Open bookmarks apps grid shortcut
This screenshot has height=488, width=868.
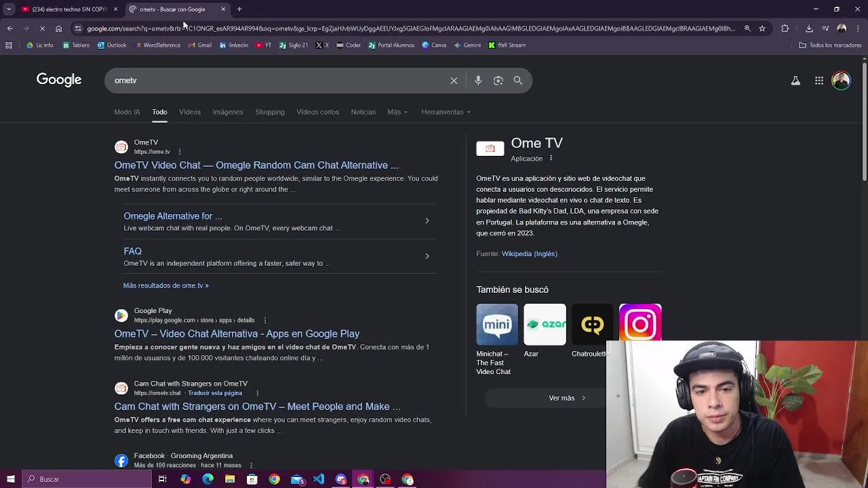coord(9,45)
